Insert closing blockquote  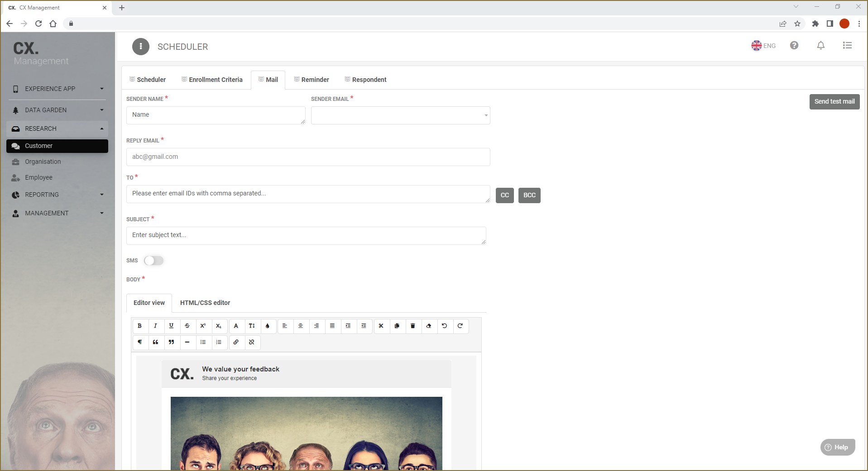pyautogui.click(x=171, y=342)
